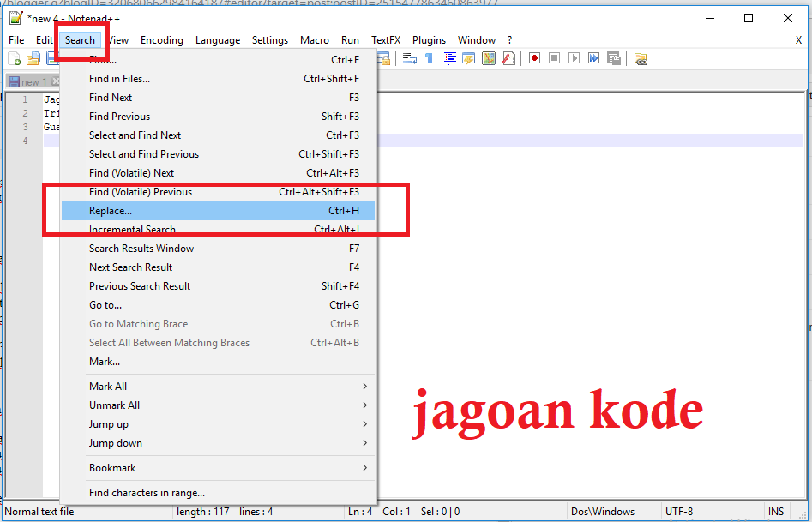Open the TextFX menu
The height and width of the screenshot is (522, 812).
click(x=386, y=40)
